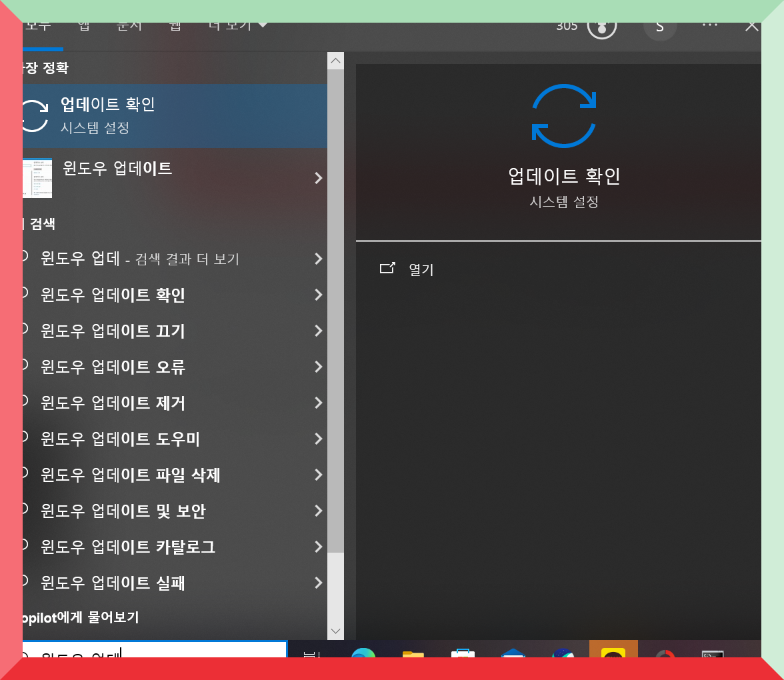Viewport: 784px width, 680px height.
Task: Select the 윈도우 업데이트 및 보안 suggestion
Action: tap(123, 511)
